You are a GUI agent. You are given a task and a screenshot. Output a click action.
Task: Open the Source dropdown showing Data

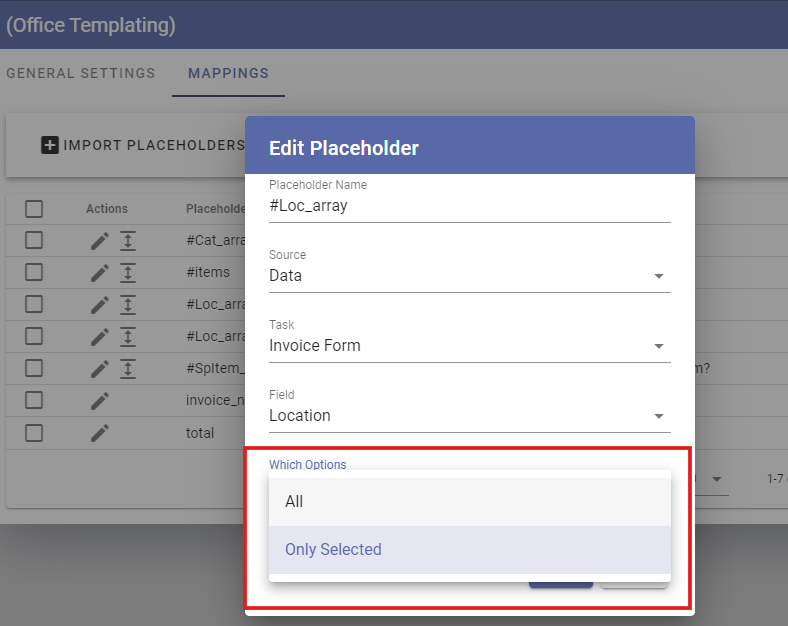pyautogui.click(x=469, y=275)
